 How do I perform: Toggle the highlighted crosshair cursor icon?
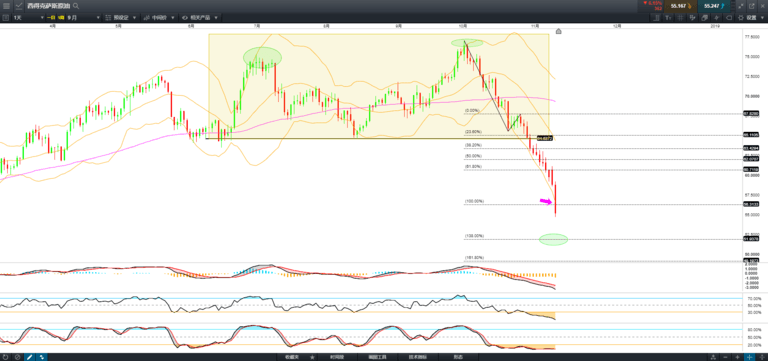click(x=749, y=357)
